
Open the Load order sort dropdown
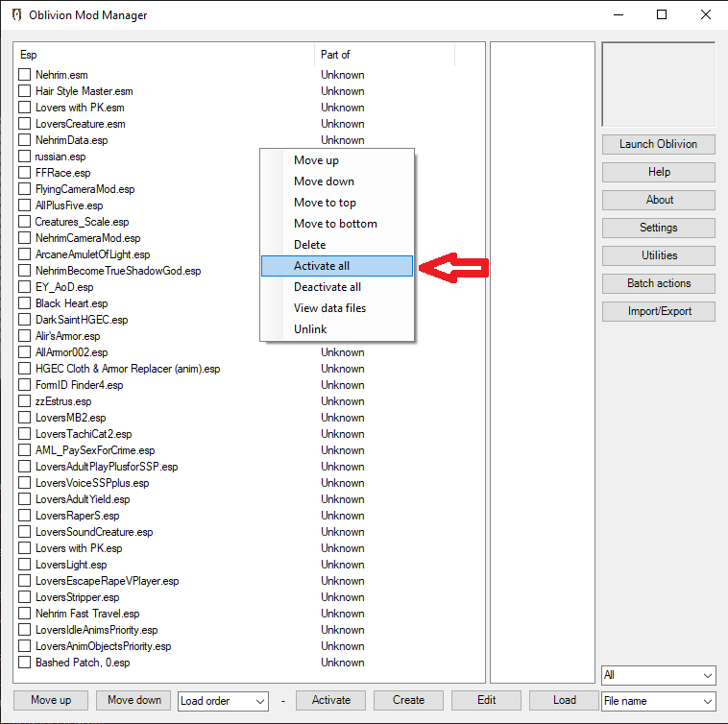[x=223, y=701]
